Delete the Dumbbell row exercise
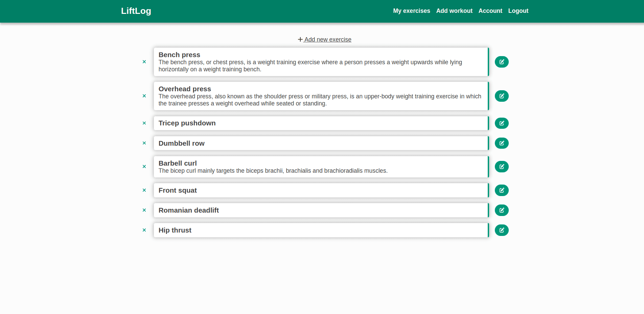644x314 pixels. 144,143
